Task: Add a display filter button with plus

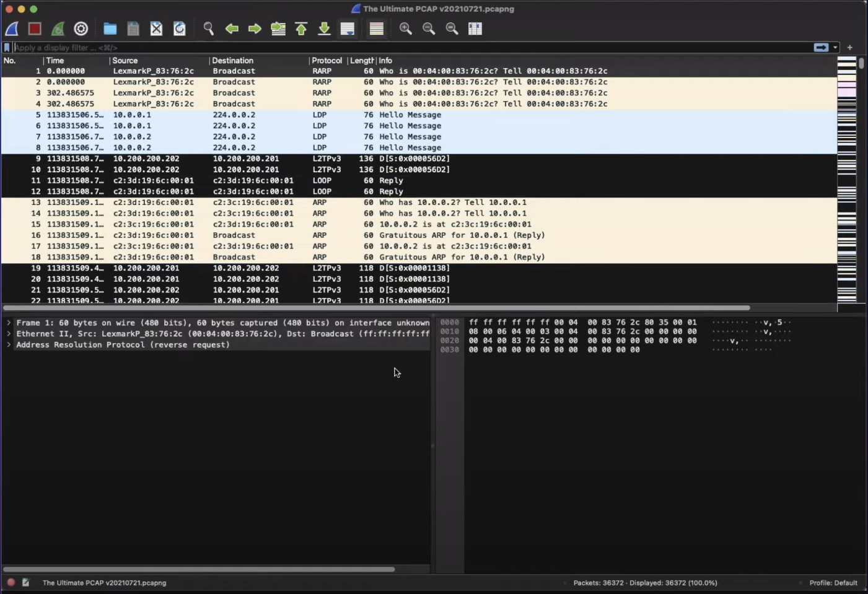Action: point(850,47)
